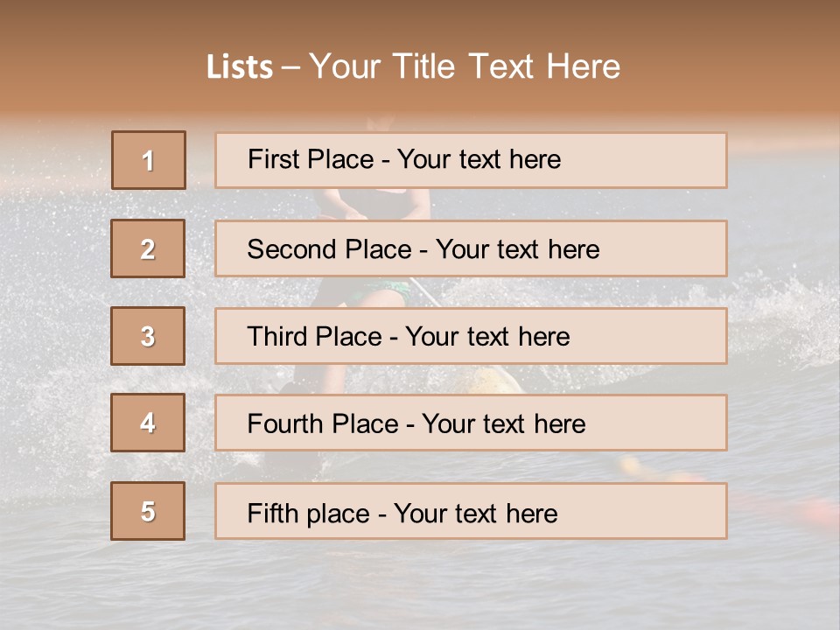The height and width of the screenshot is (630, 840).
Task: Select the "Second Place - Your text here" bar
Action: (x=471, y=248)
